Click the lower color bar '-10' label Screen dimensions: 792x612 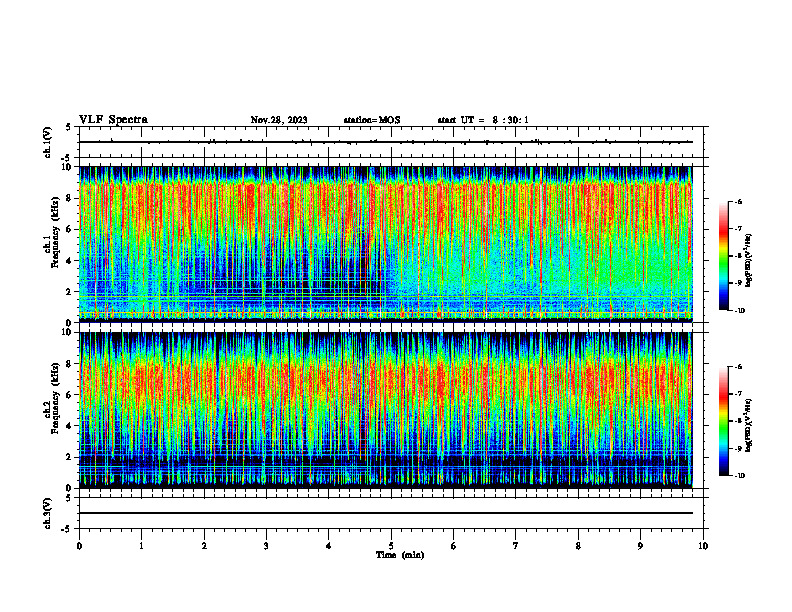[739, 476]
